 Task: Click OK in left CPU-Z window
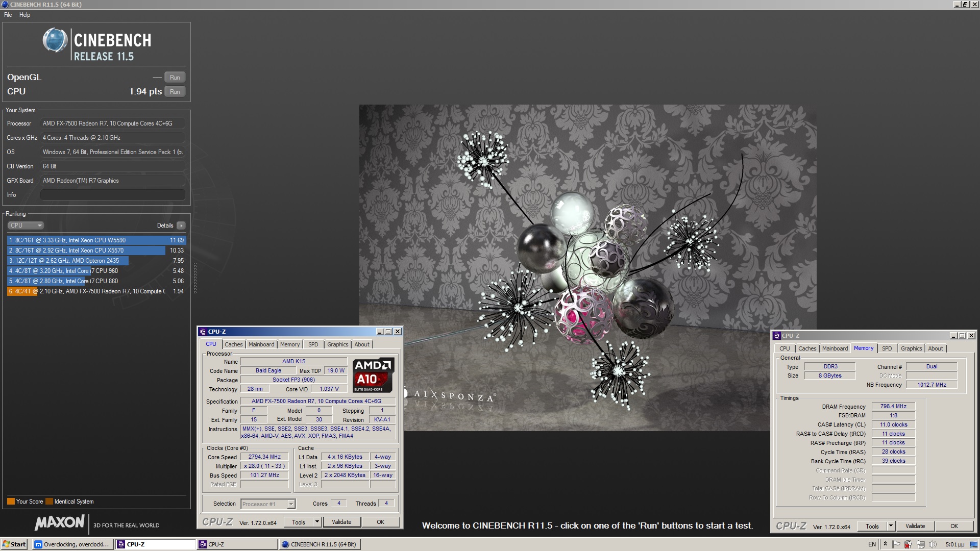click(x=380, y=522)
